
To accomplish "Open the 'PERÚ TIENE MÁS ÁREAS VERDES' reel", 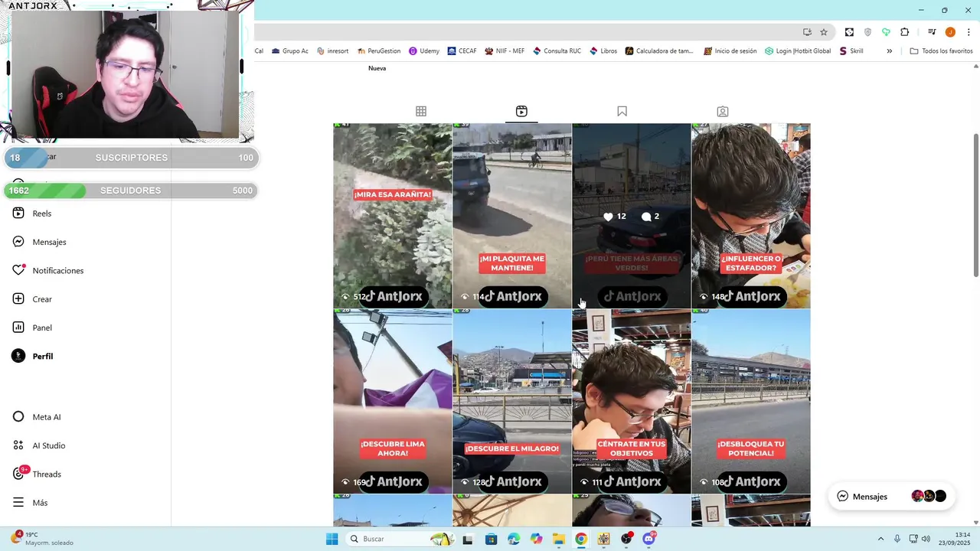I will 632,216.
